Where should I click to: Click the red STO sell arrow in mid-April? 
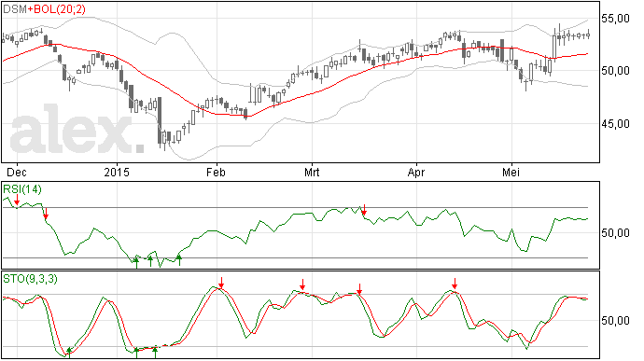(x=455, y=284)
